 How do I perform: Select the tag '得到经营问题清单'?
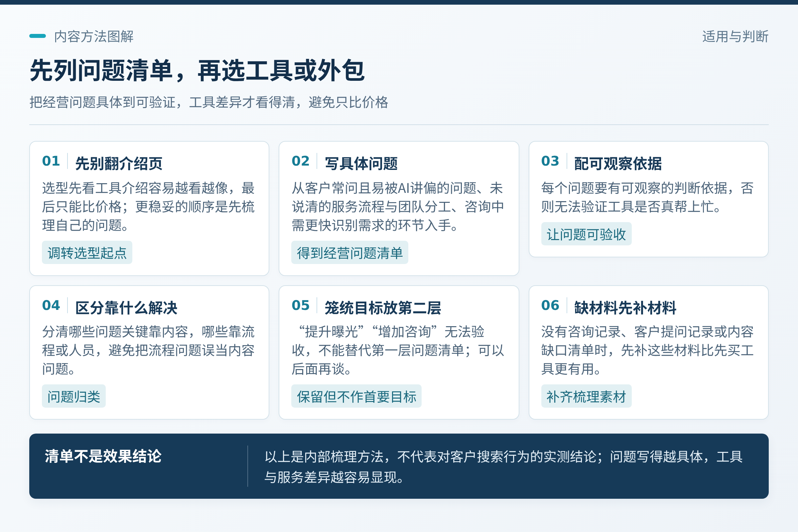(x=349, y=253)
